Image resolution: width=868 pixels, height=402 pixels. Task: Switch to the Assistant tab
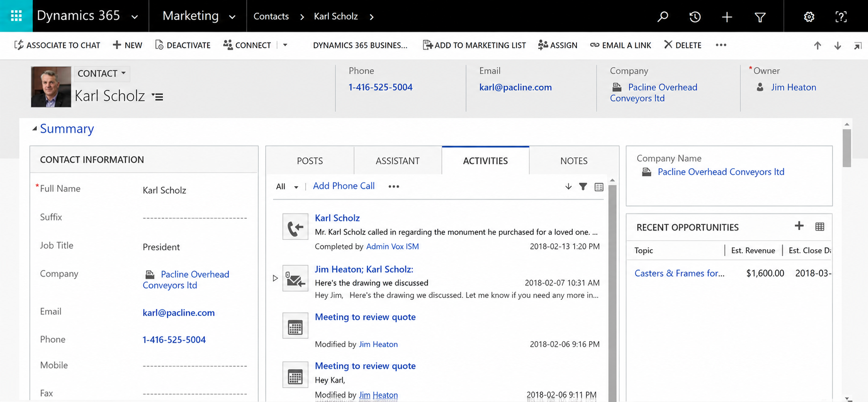[397, 161]
